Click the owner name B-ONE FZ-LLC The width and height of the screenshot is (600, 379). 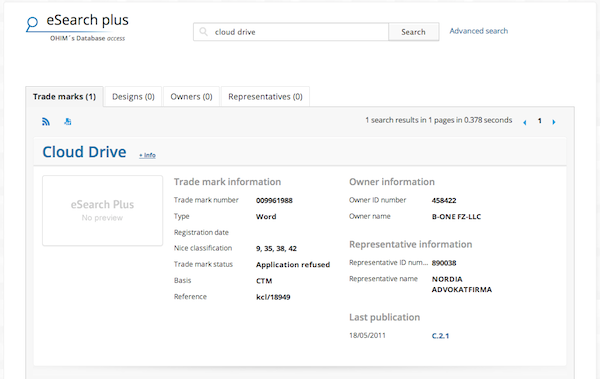(456, 217)
